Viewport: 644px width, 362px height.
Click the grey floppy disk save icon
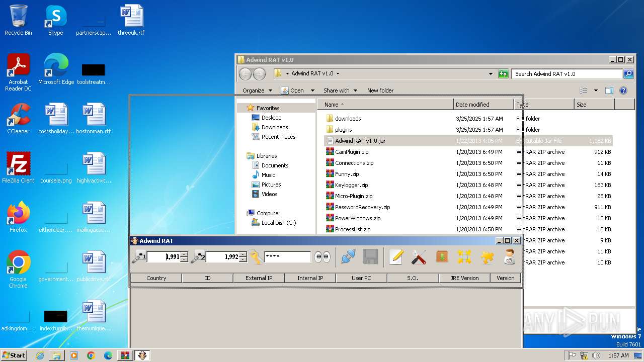coord(370,257)
